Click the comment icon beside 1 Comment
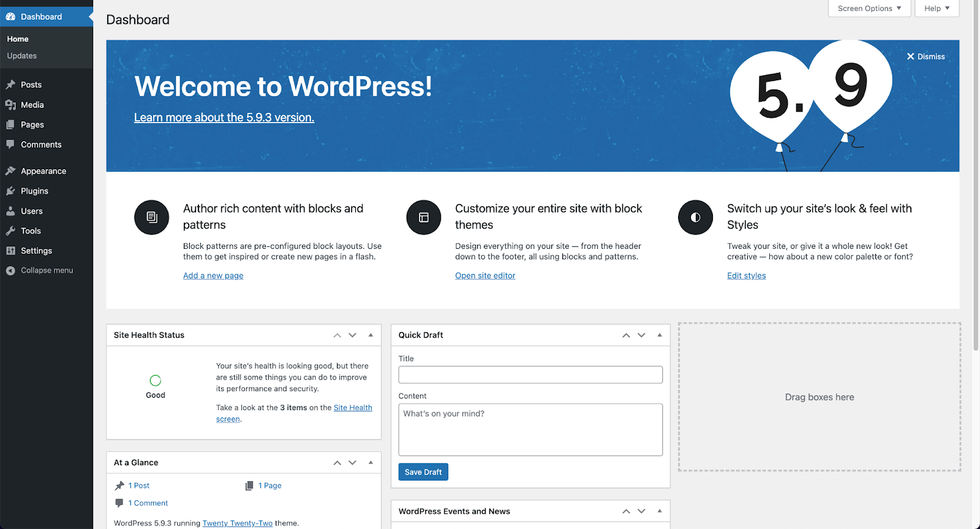The image size is (980, 529). pyautogui.click(x=119, y=503)
